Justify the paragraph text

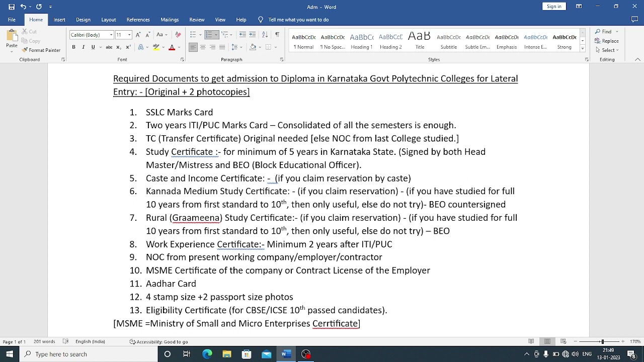coord(222,47)
